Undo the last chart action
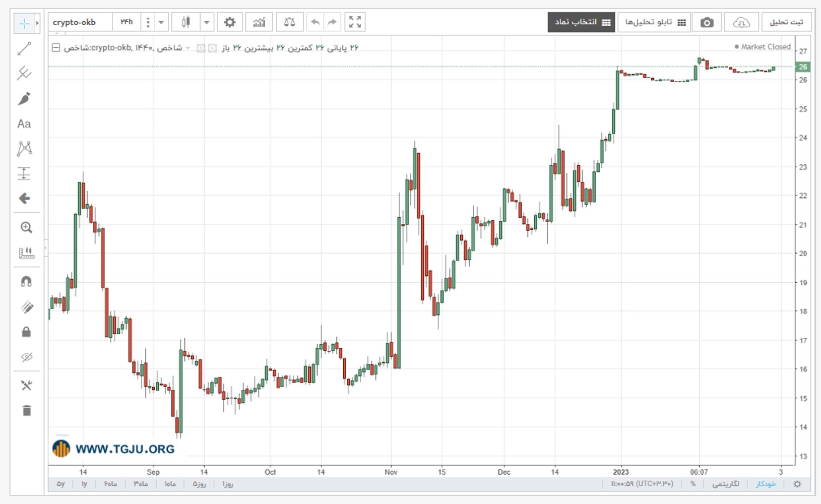 pos(315,22)
